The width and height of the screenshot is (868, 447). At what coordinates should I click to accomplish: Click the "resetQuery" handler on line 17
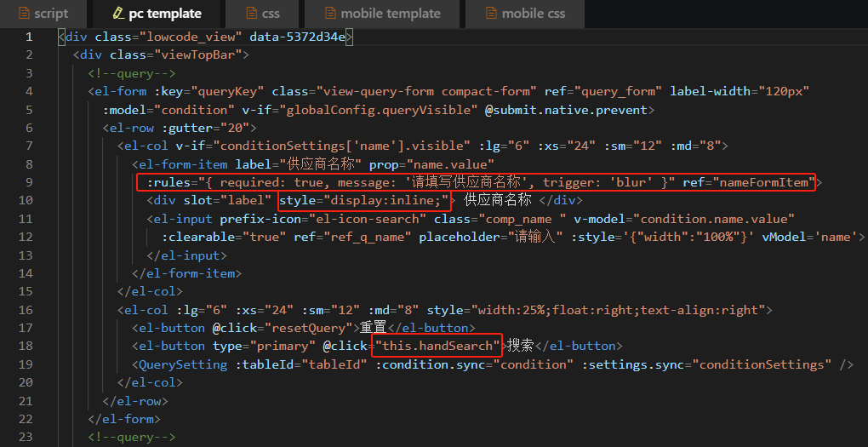point(306,328)
